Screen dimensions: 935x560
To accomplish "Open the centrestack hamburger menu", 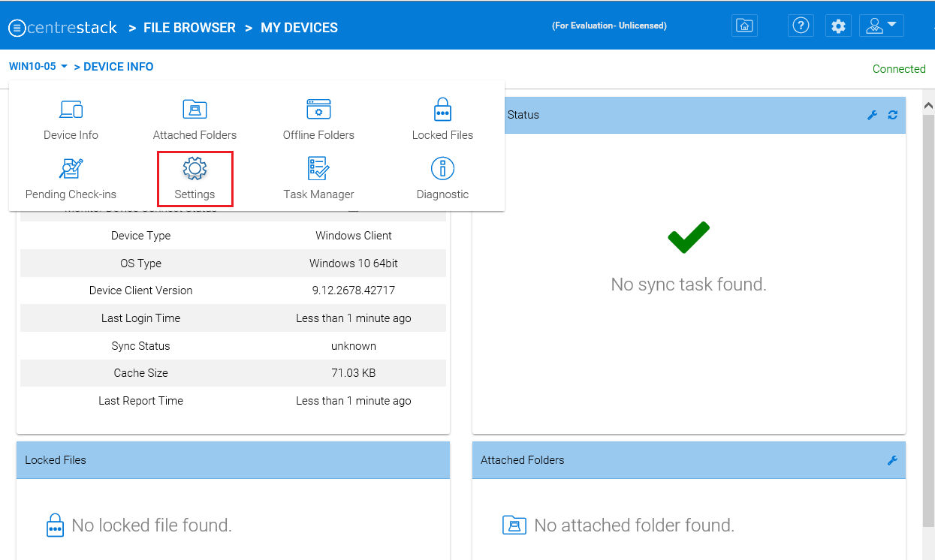I will (x=17, y=29).
